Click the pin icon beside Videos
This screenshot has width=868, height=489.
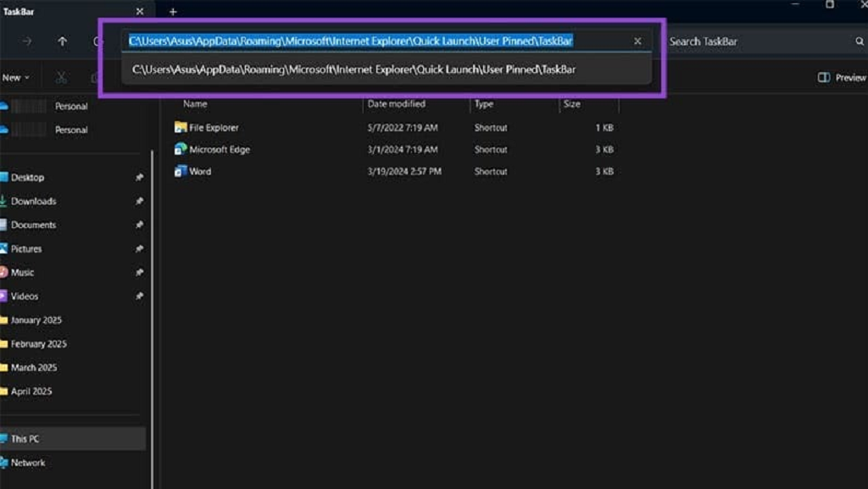click(x=139, y=296)
